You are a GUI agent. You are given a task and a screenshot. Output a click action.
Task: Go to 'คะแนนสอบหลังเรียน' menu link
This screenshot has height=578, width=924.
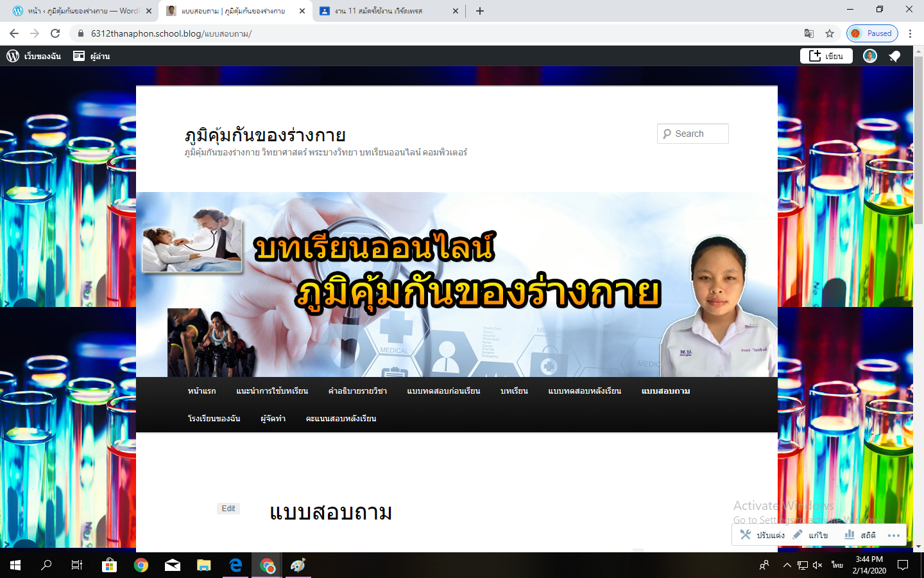(x=341, y=419)
